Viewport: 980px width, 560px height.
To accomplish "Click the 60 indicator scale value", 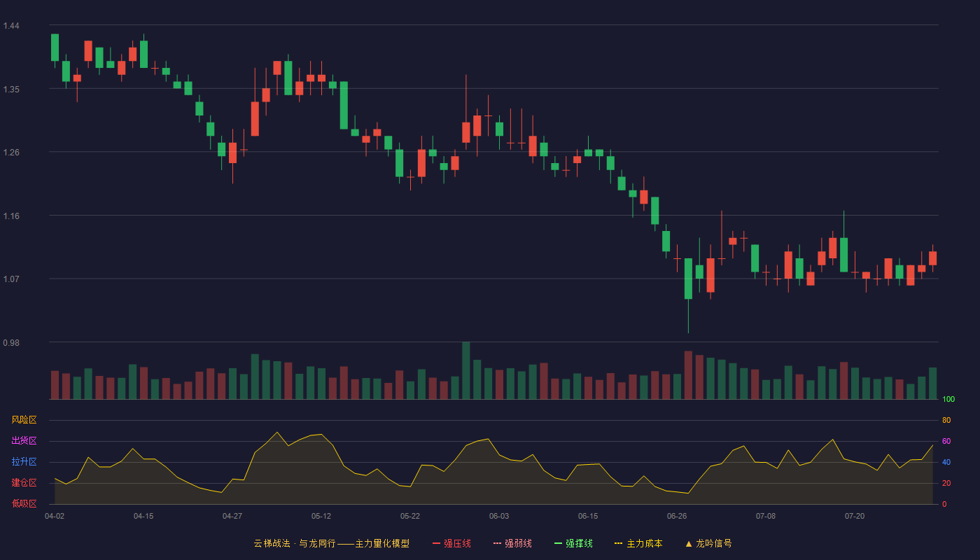I will click(946, 442).
